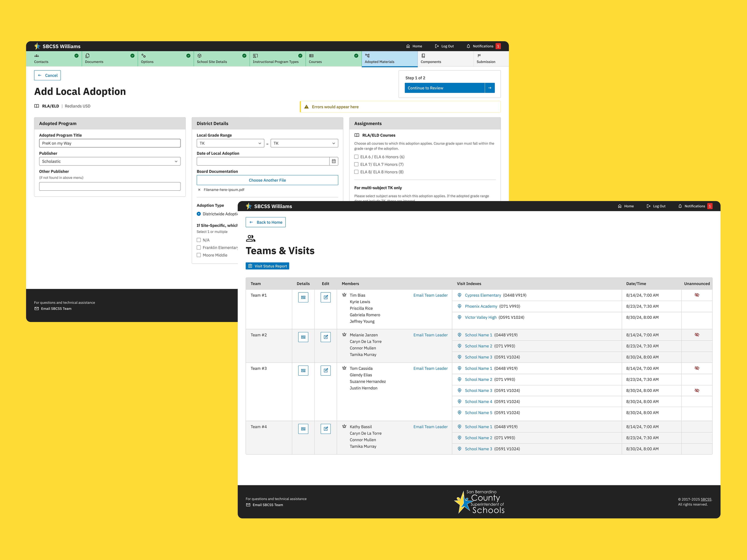Check the ELA 6 / ELA 6 Honors box
The width and height of the screenshot is (747, 560).
(356, 157)
